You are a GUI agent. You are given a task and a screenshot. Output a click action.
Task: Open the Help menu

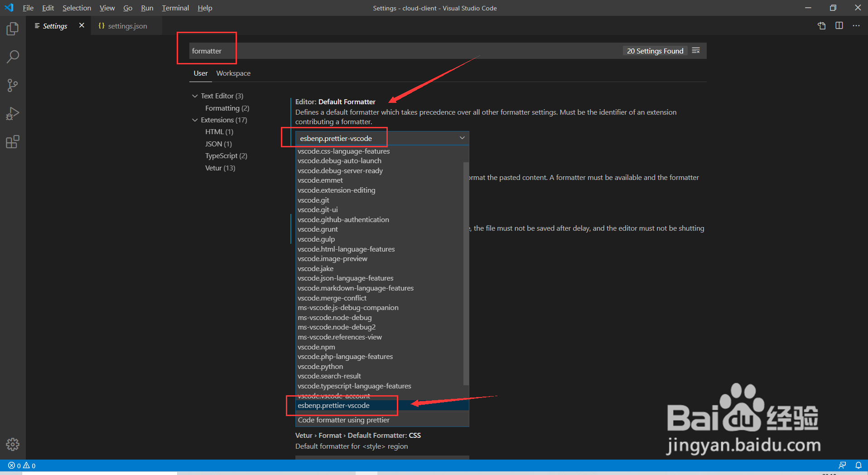205,8
